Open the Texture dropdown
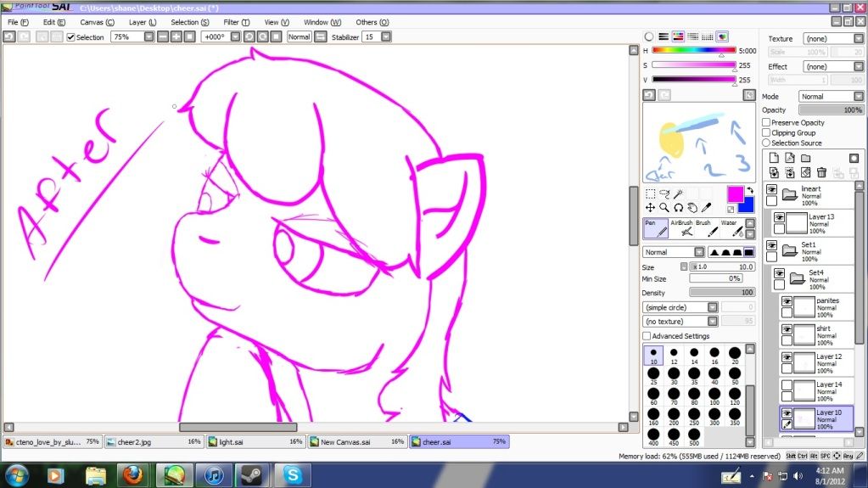Image resolution: width=868 pixels, height=488 pixels. click(832, 39)
